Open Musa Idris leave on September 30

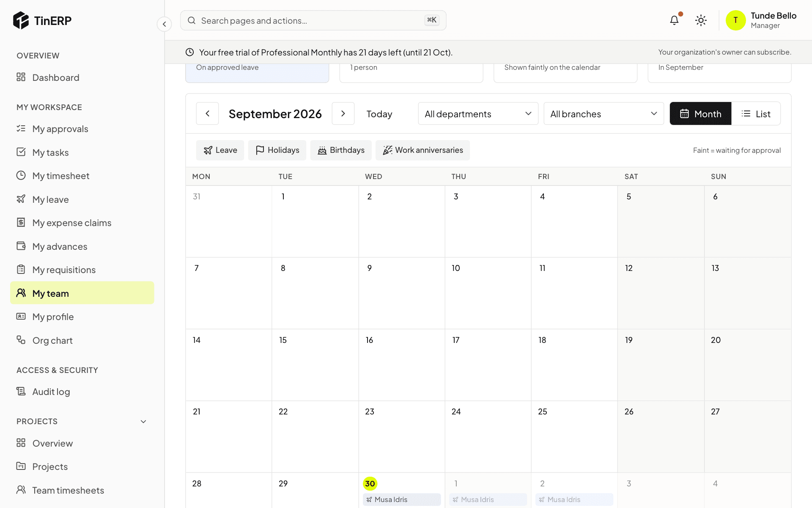tap(402, 500)
